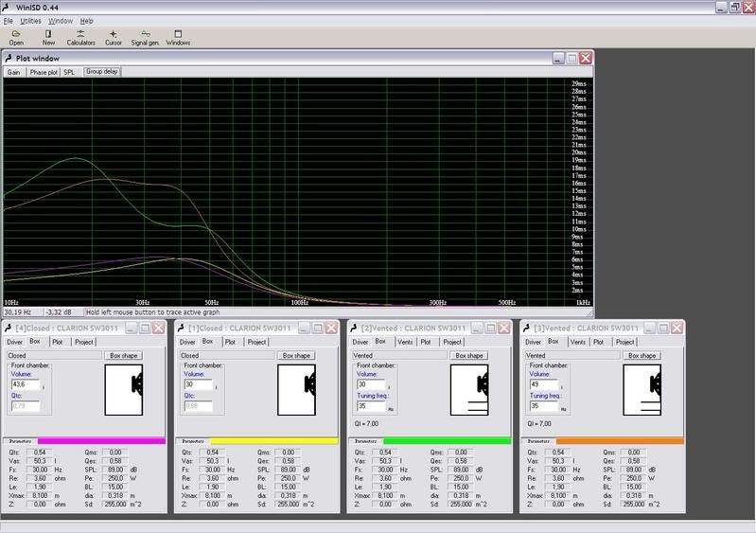Open Vents tab in [3]Vented window
The width and height of the screenshot is (756, 533).
(577, 342)
